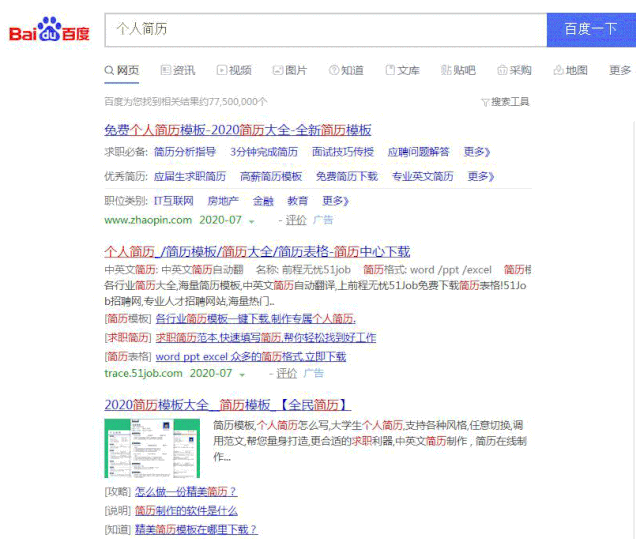The height and width of the screenshot is (542, 640).
Task: Switch to the 视频 video tab
Action: tap(234, 71)
